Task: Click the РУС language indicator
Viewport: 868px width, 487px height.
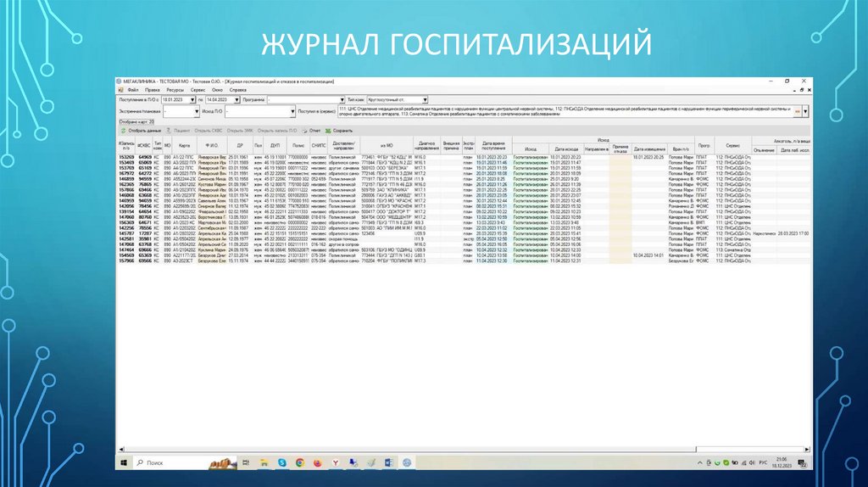Action: coord(763,462)
